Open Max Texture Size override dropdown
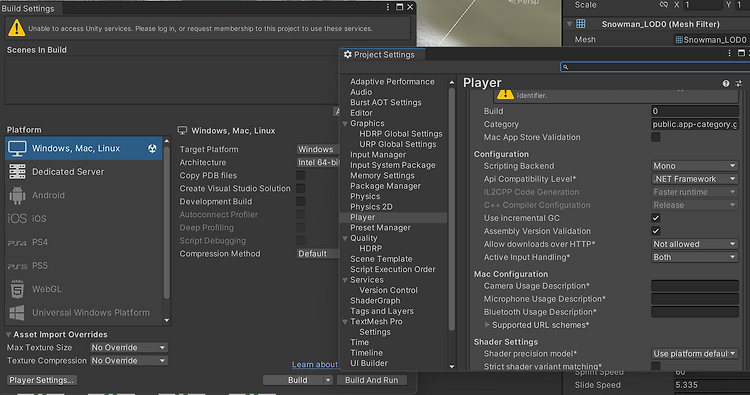This screenshot has width=750, height=395. [129, 348]
